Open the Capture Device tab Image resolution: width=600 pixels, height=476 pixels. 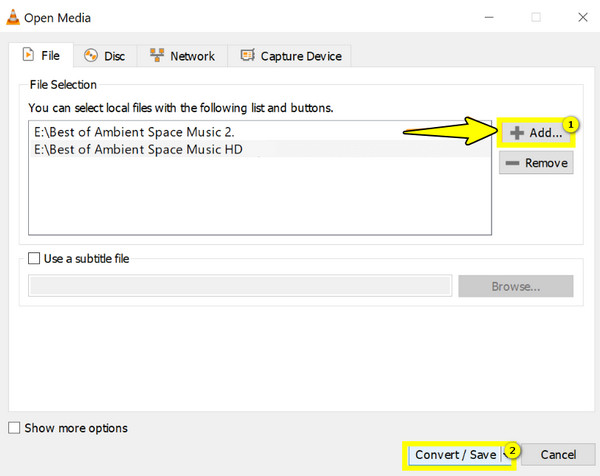290,56
